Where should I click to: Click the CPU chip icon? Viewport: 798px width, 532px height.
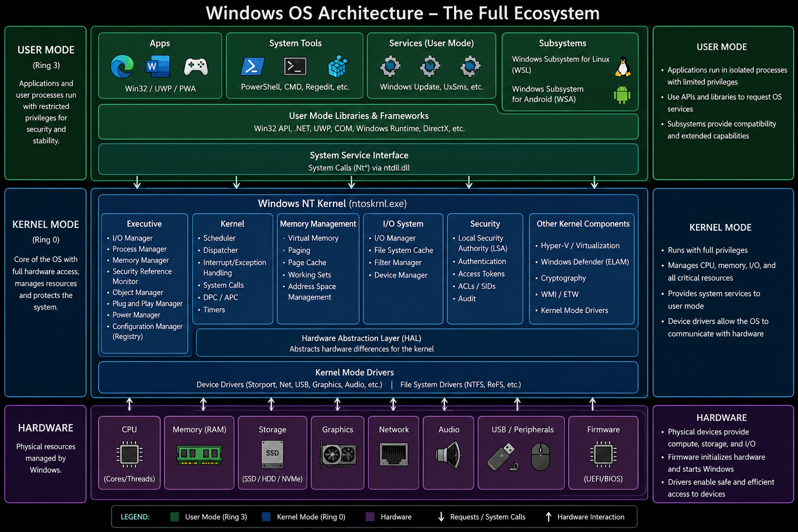129,455
